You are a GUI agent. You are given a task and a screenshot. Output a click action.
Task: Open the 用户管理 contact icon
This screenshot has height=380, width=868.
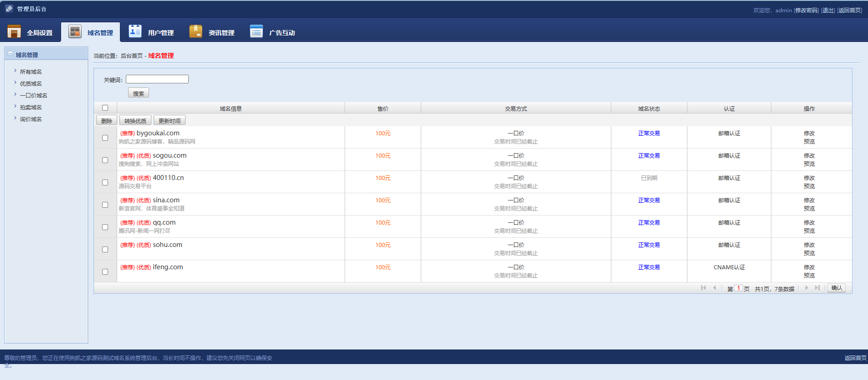click(x=135, y=31)
